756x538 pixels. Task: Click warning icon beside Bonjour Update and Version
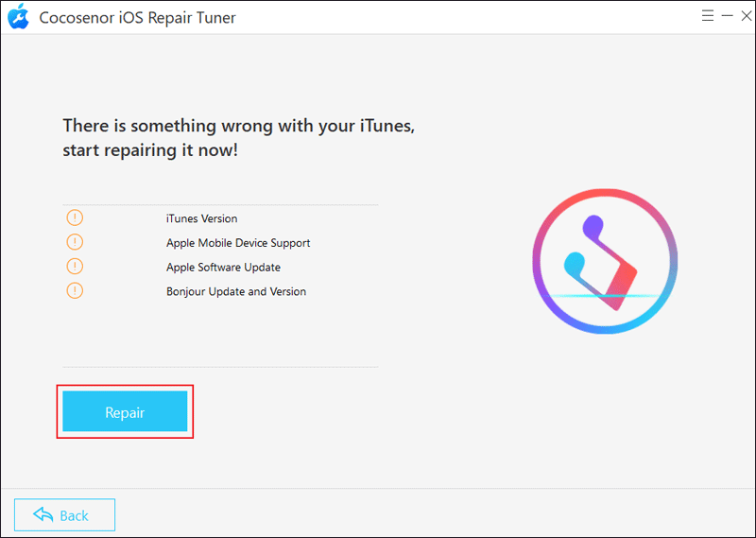pyautogui.click(x=75, y=290)
